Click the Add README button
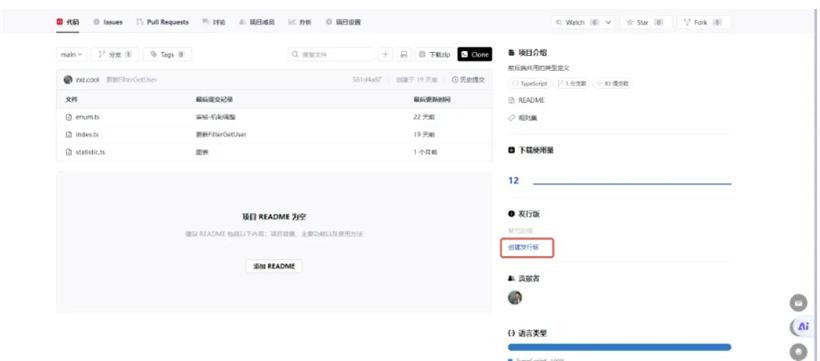This screenshot has width=820, height=361. pyautogui.click(x=274, y=266)
